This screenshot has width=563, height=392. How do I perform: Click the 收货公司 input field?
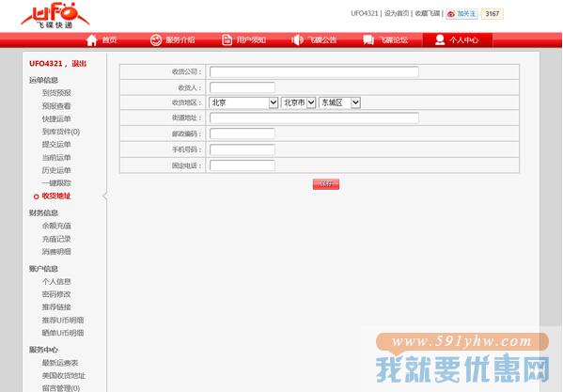314,71
